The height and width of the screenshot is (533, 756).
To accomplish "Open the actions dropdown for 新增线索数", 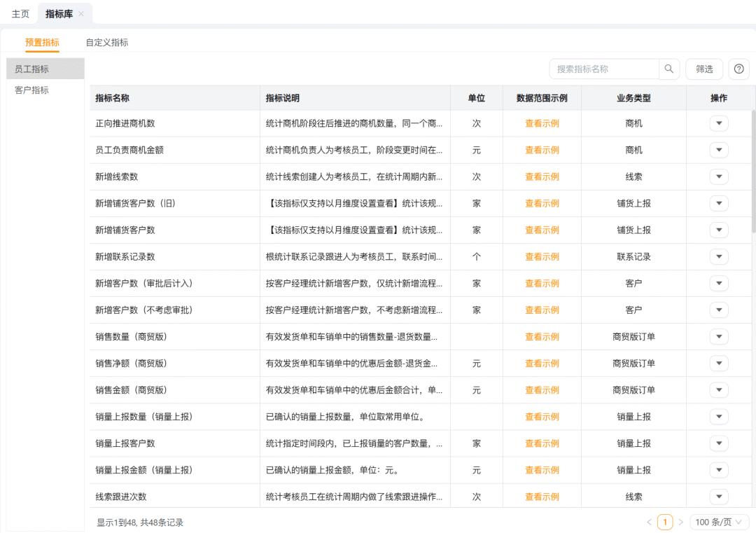I will click(x=719, y=176).
